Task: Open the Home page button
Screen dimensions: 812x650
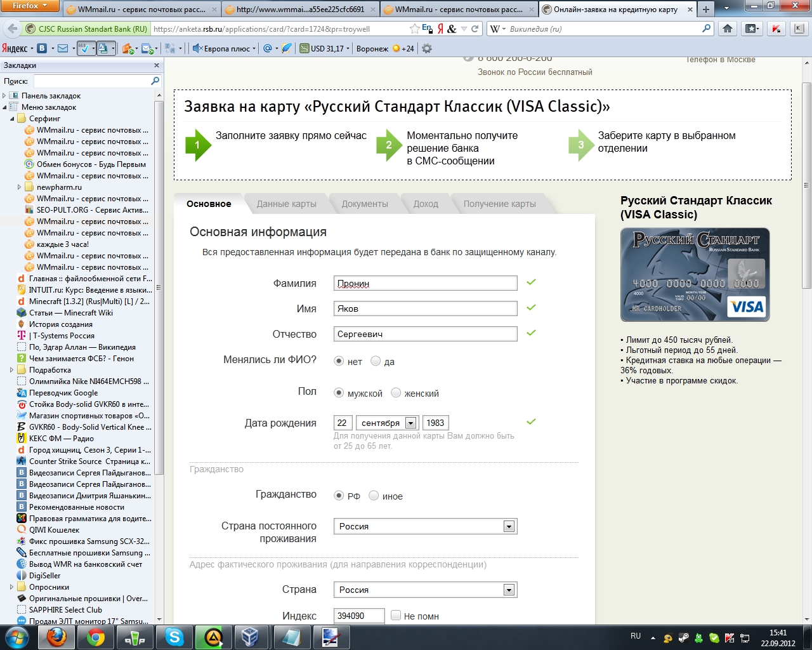Action: 728,29
